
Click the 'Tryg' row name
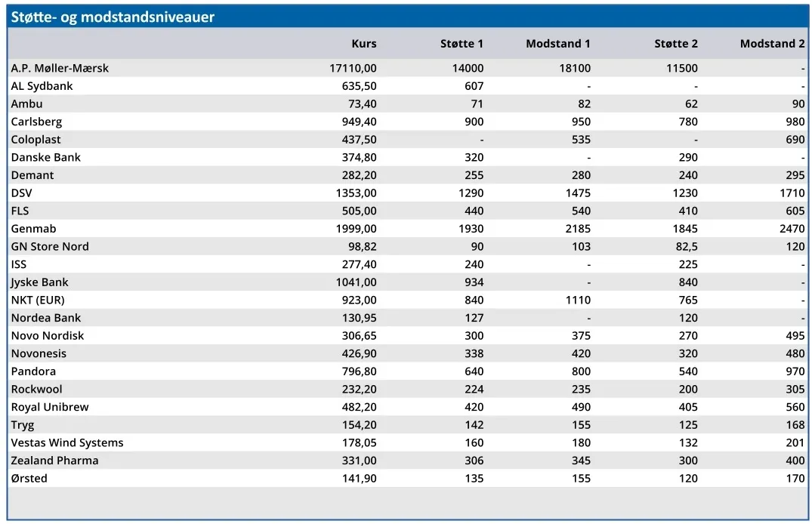pyautogui.click(x=22, y=425)
